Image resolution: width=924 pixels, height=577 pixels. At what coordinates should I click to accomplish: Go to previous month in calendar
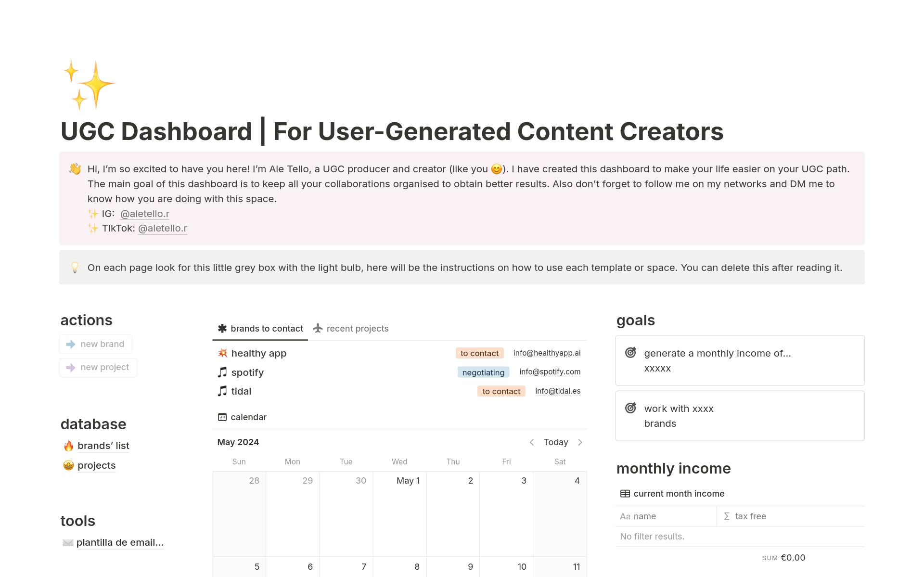pos(532,442)
